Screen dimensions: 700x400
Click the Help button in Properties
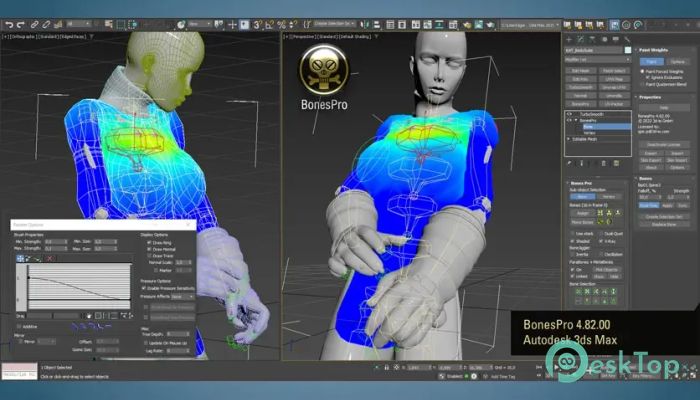[664, 108]
